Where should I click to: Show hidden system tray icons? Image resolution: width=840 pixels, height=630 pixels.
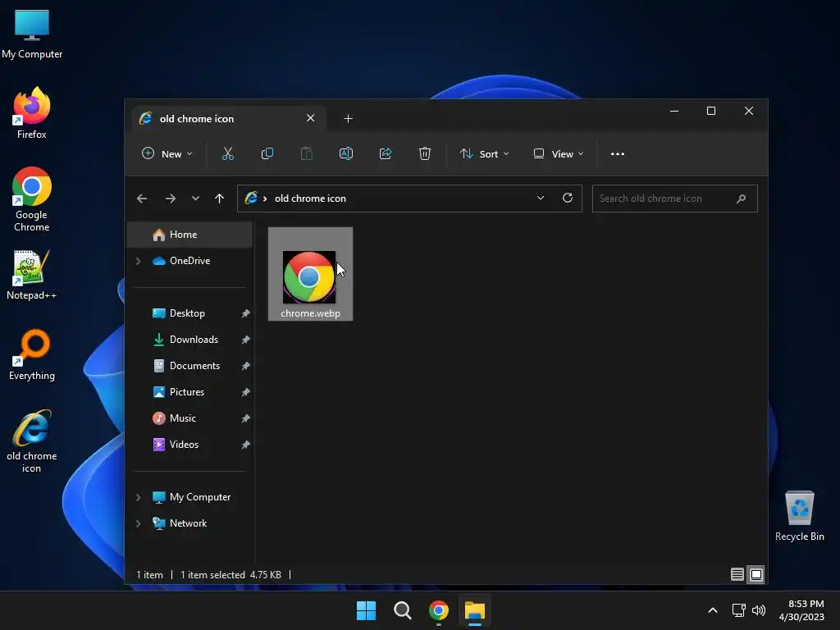click(x=713, y=610)
